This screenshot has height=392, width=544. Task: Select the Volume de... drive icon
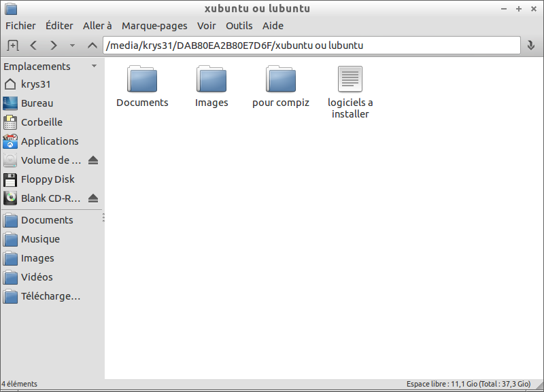pos(10,160)
